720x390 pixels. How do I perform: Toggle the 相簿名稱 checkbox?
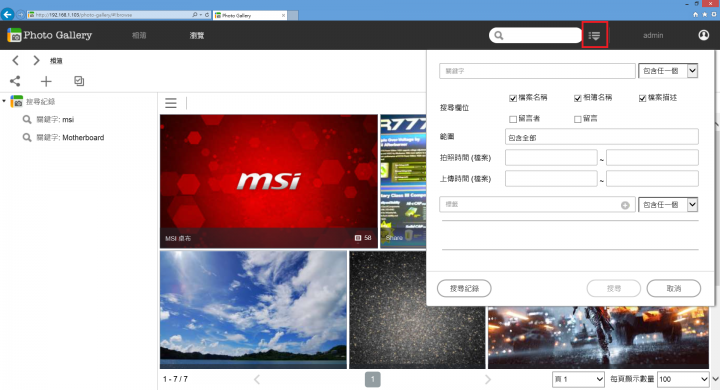pos(578,98)
